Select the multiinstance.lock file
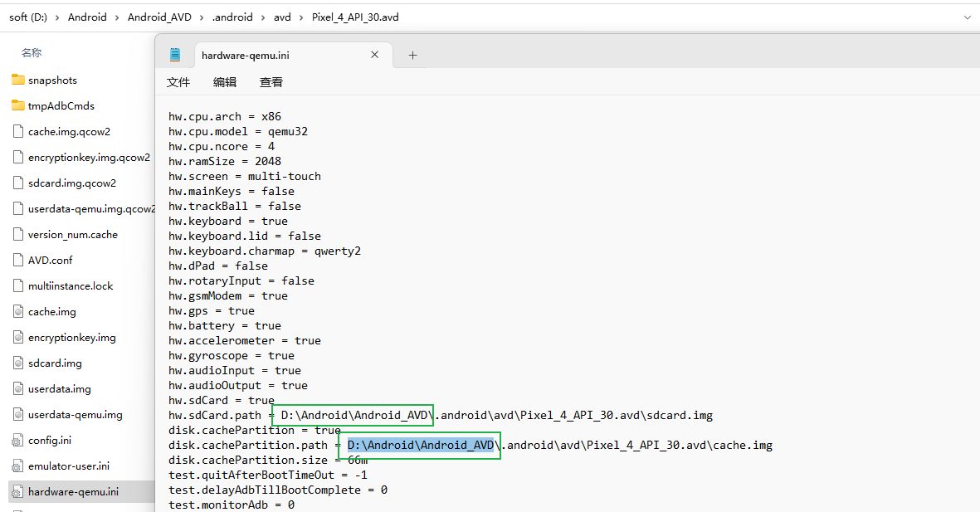Screen dimensions: 980x512 click(71, 285)
